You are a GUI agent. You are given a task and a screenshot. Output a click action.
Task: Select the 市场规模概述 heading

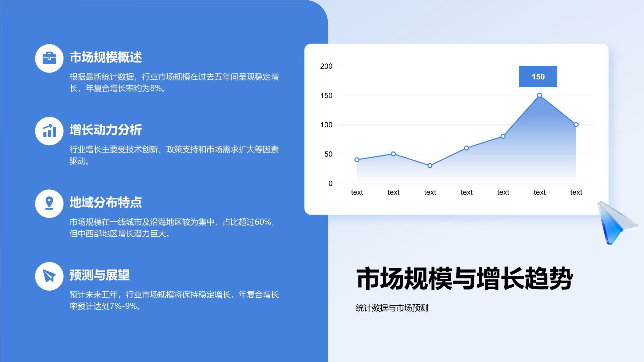[106, 57]
